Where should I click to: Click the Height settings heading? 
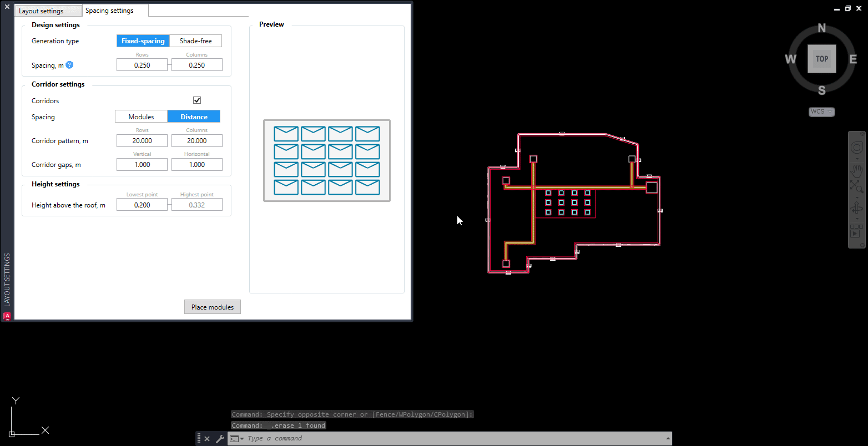[55, 184]
